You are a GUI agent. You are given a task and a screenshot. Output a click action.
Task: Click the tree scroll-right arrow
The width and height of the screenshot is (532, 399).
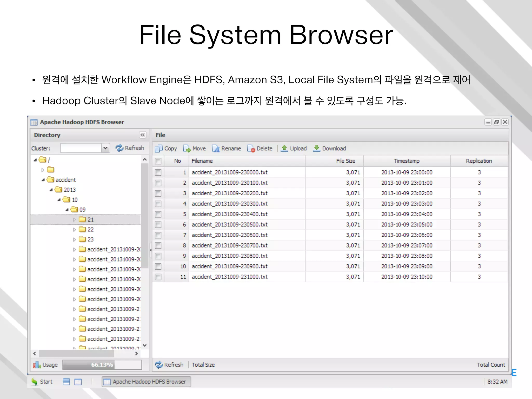(x=136, y=354)
